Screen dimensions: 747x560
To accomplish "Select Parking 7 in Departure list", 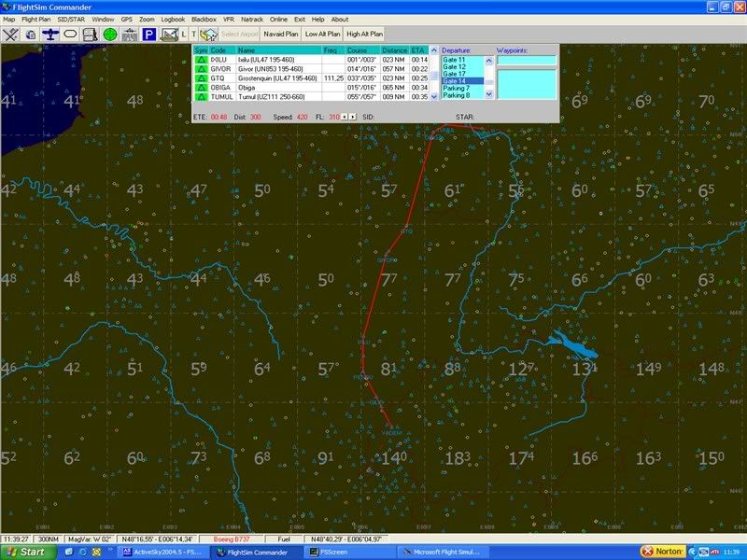I will click(x=462, y=89).
